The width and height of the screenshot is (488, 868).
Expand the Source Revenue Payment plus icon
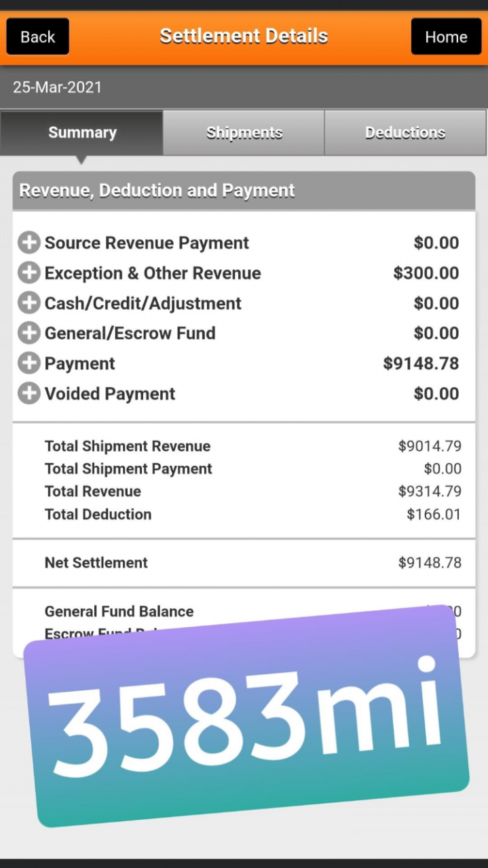pos(29,243)
